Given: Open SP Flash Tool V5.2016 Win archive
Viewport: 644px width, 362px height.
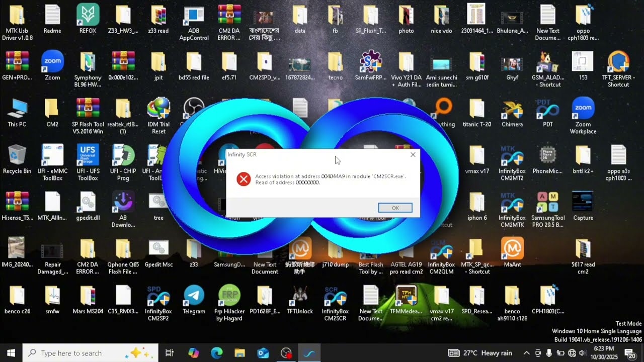Looking at the screenshot, I should [x=88, y=116].
